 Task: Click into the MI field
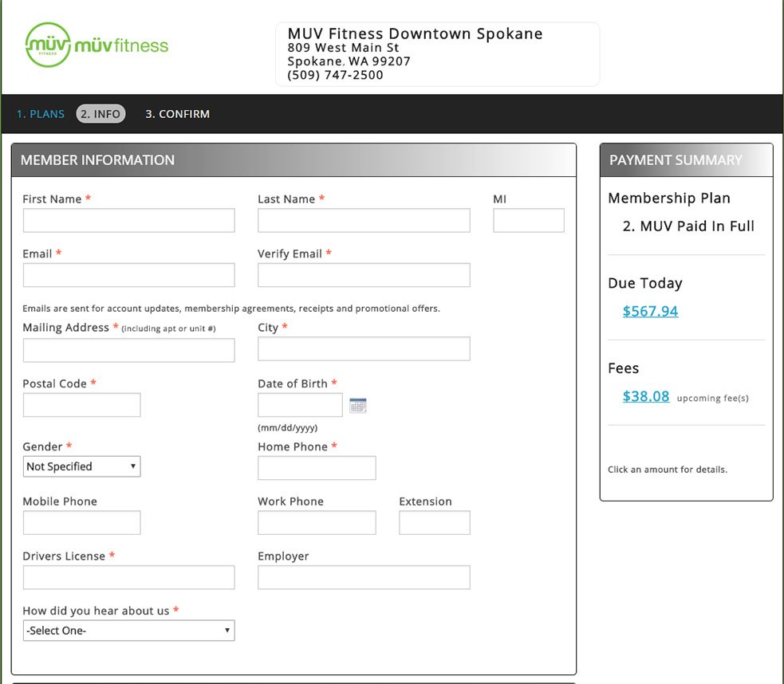529,220
